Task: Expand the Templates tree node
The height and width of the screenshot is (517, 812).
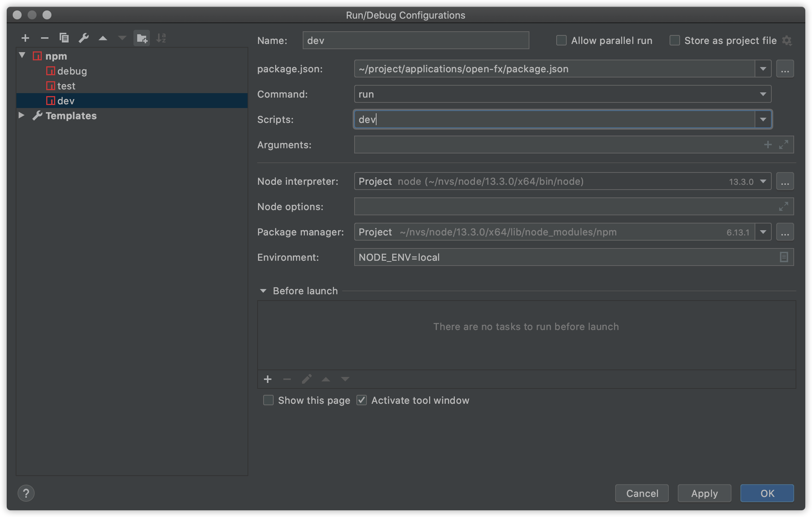Action: point(22,115)
